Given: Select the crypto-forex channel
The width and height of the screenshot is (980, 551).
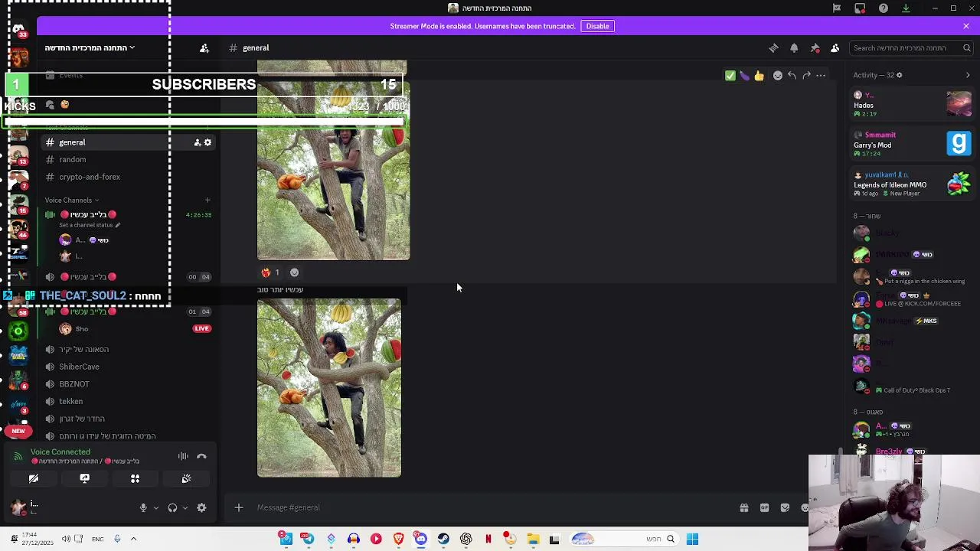Looking at the screenshot, I should point(127,177).
